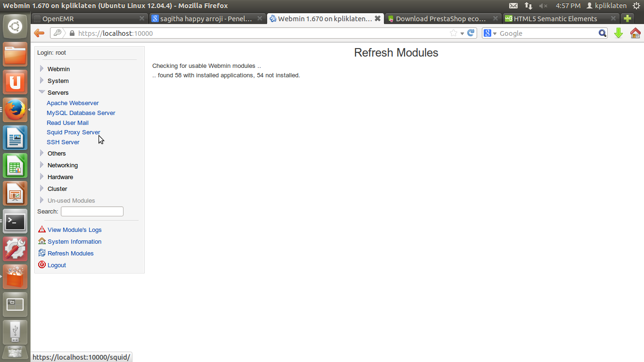Click the USB drive launcher icon

[15, 332]
